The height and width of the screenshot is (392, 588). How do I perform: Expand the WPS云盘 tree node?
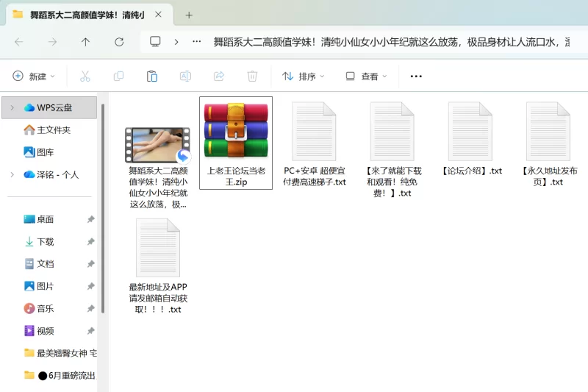coord(12,107)
